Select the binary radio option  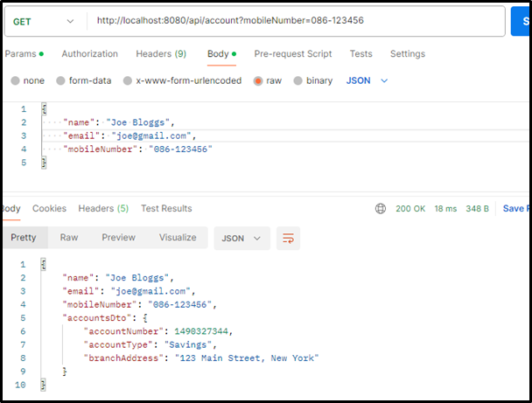pos(297,80)
